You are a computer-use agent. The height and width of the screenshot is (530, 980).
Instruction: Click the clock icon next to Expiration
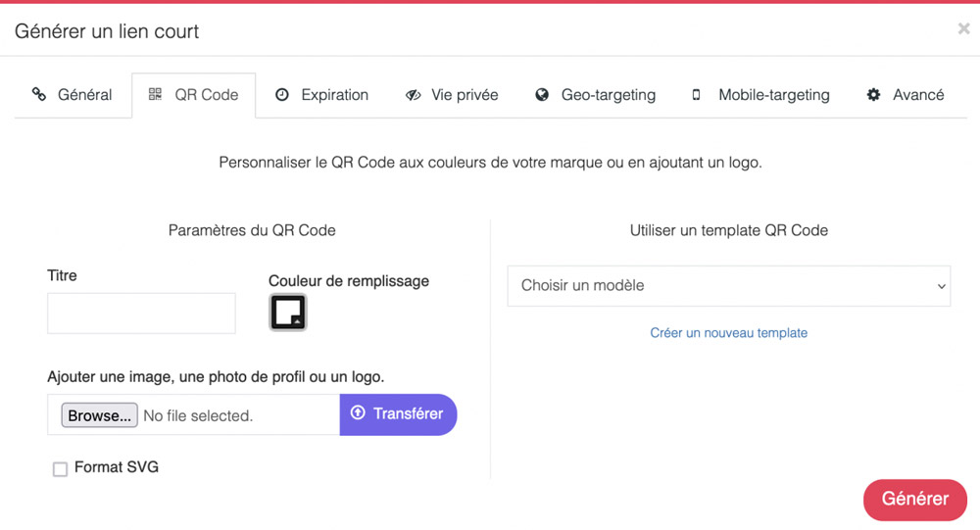[282, 94]
